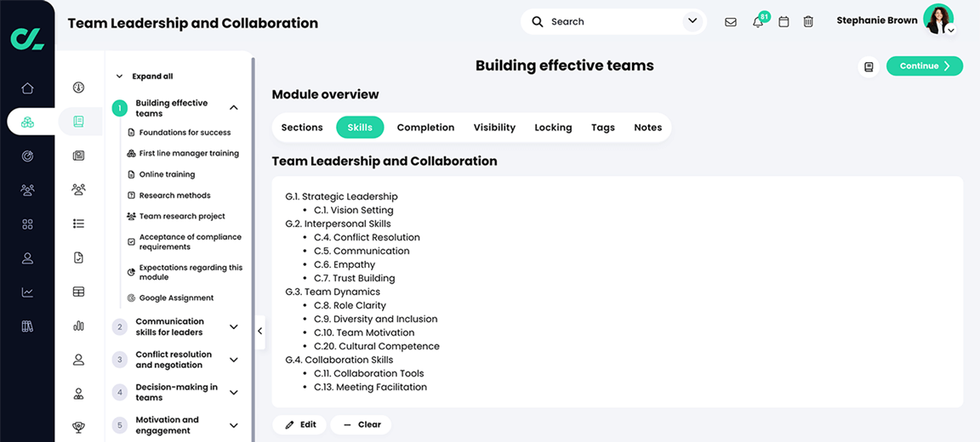Expand Motivation and engagement module

pyautogui.click(x=234, y=425)
